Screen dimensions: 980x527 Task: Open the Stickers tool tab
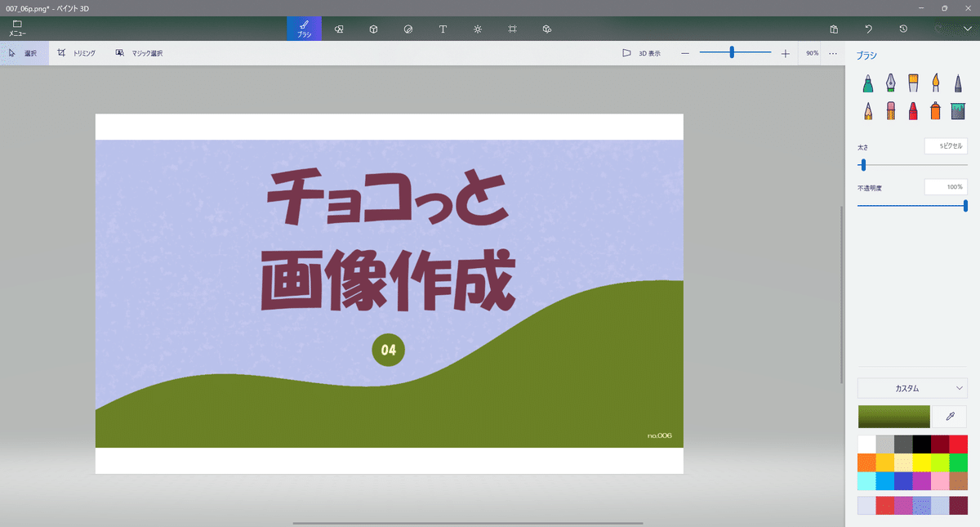coord(408,29)
